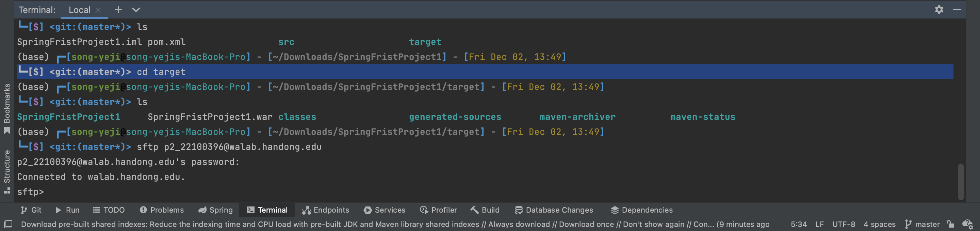The height and width of the screenshot is (231, 980).
Task: Click the 'Connected to walab.handong.edu.' line
Action: 101,177
